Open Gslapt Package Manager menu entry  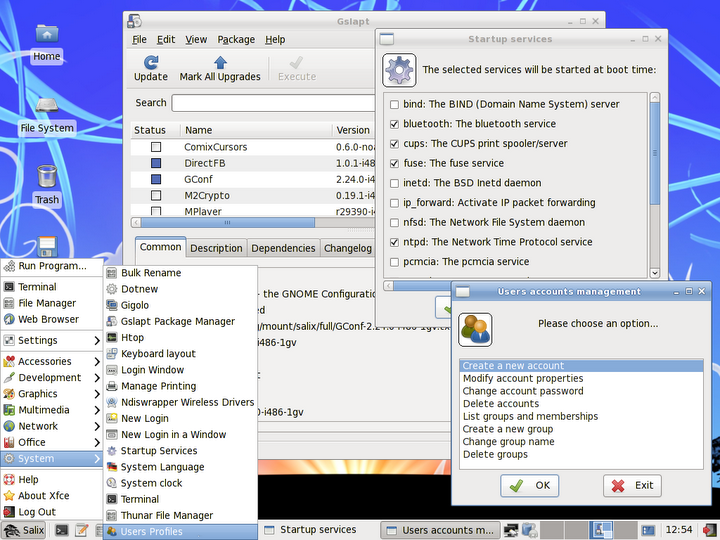click(177, 321)
